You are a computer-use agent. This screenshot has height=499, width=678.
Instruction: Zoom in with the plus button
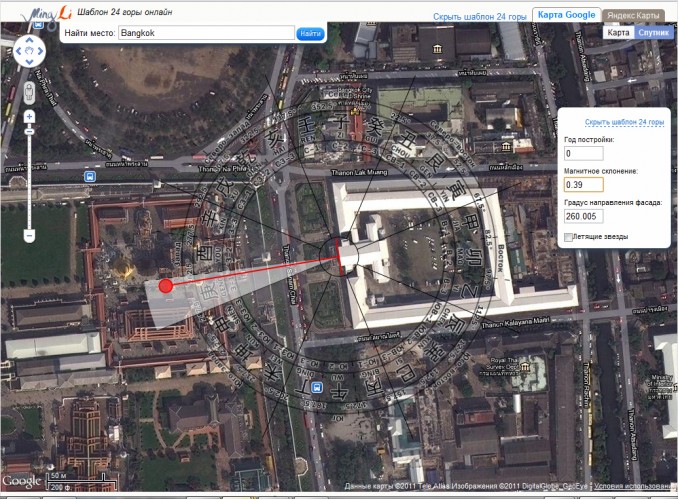point(29,116)
